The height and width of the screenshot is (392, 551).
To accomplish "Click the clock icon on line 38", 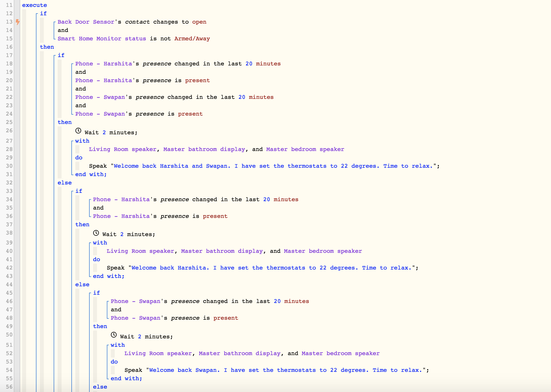I will [96, 233].
